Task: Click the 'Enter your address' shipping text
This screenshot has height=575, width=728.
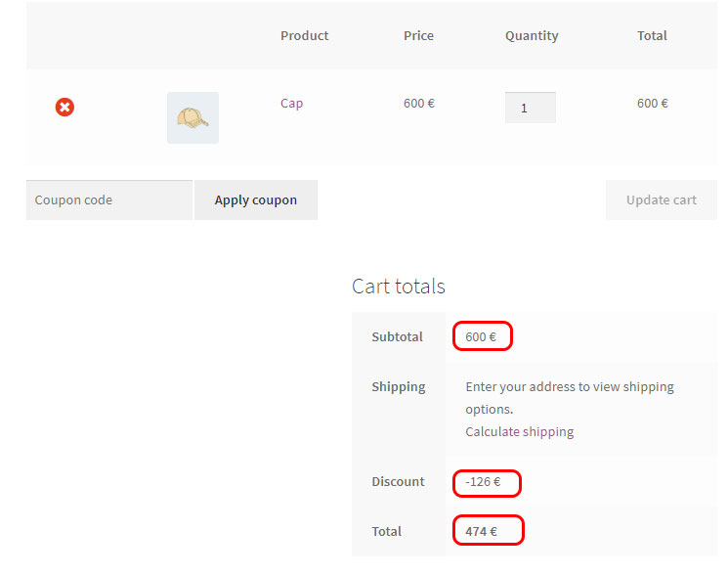Action: click(x=570, y=398)
